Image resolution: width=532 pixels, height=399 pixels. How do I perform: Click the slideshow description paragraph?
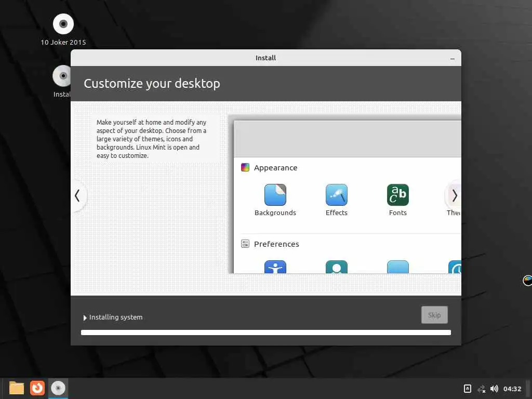151,139
